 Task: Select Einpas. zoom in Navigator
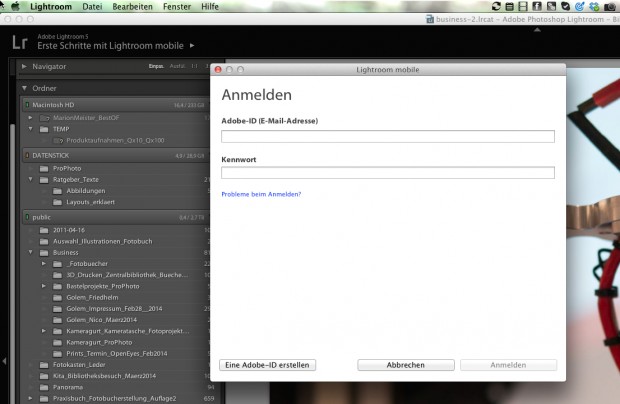156,66
